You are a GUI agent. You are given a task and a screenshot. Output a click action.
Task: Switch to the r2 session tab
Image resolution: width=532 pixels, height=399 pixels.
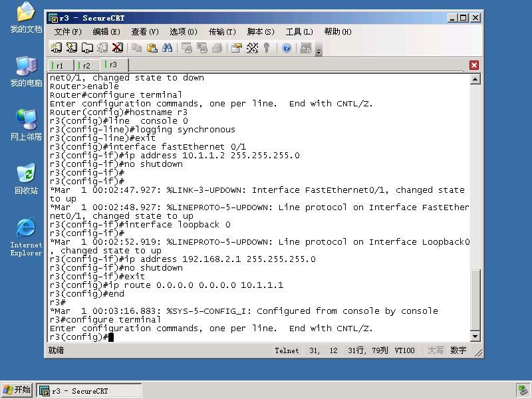coord(87,65)
